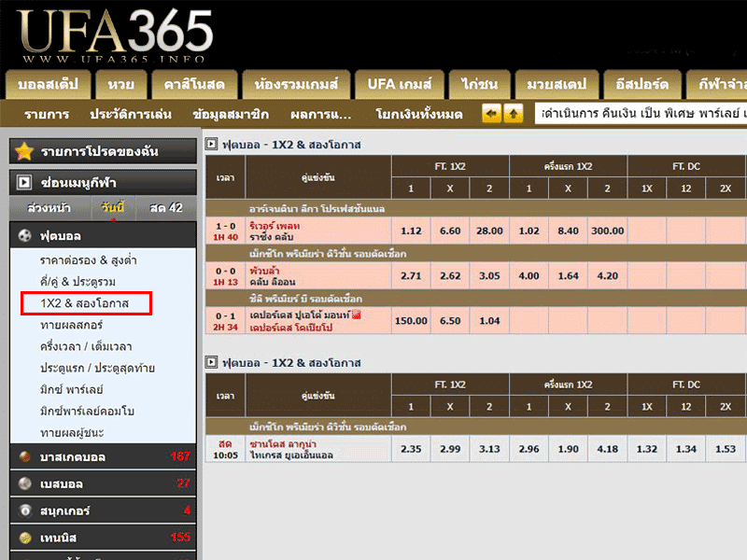Viewport: 747px width, 560px height.
Task: Open the คาสิโนสด top menu tab
Action: coord(194,85)
